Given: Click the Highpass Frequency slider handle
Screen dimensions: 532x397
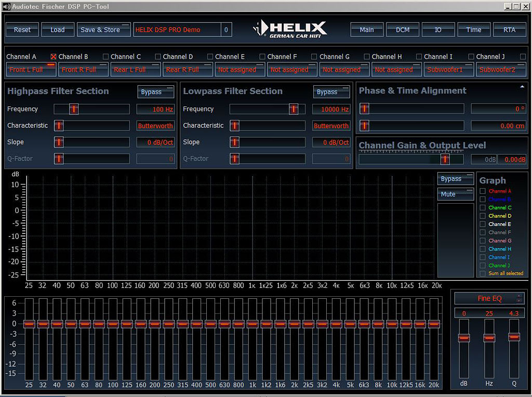Looking at the screenshot, I should click(x=74, y=109).
